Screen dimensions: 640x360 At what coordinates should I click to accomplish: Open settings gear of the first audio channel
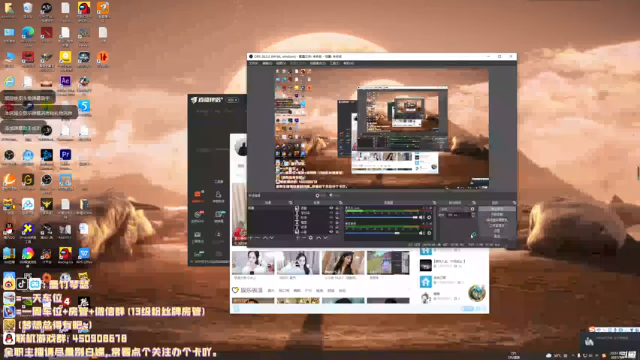click(x=429, y=218)
